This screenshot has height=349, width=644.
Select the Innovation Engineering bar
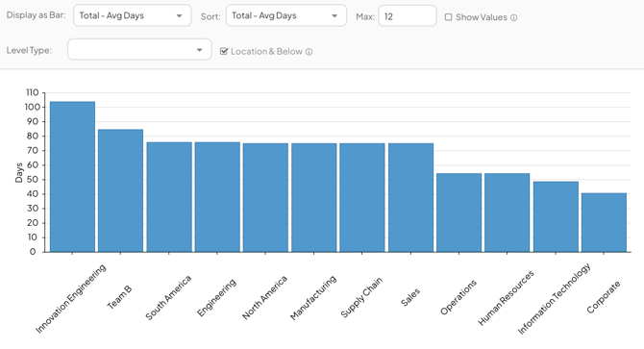[72, 177]
